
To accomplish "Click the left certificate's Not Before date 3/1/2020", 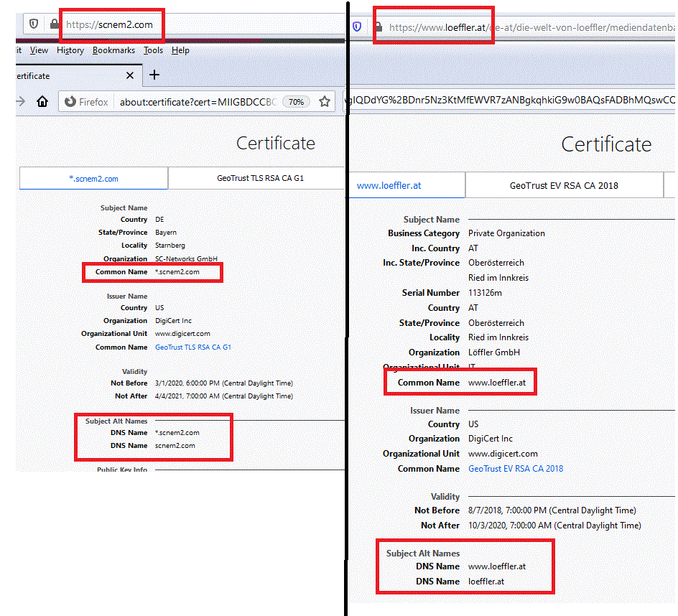I will pos(224,383).
